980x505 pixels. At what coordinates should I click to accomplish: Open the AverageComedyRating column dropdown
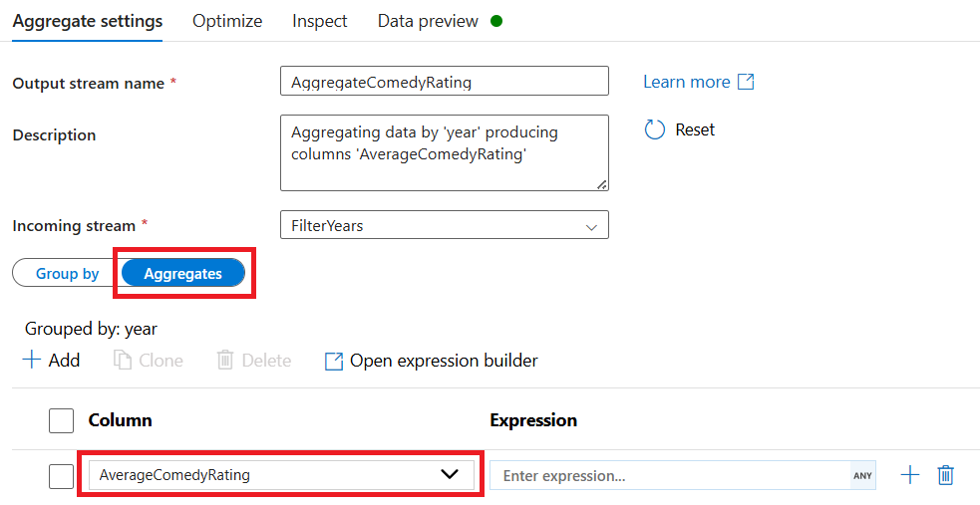[450, 475]
